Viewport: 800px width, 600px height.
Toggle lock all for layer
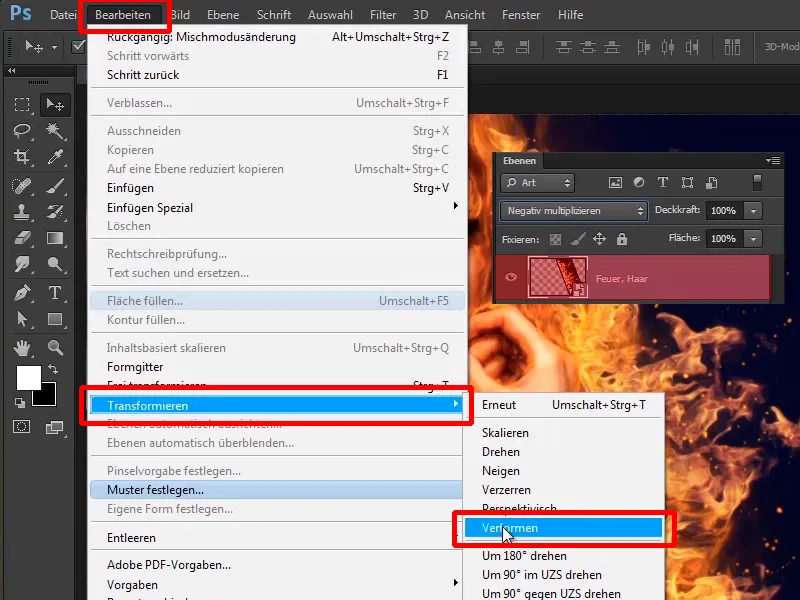pyautogui.click(x=621, y=239)
